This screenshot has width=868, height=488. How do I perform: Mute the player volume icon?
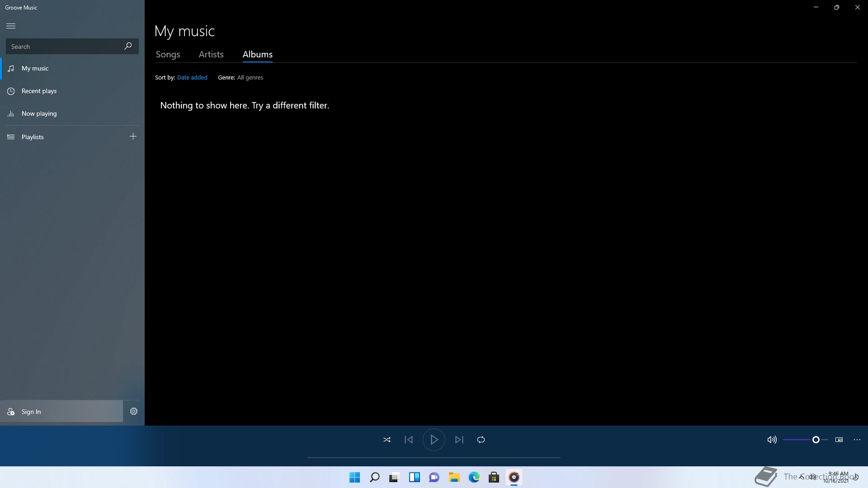point(772,439)
